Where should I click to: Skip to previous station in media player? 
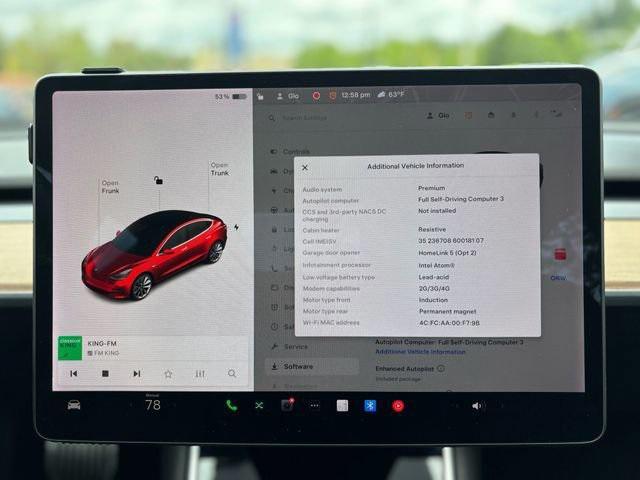pyautogui.click(x=73, y=373)
